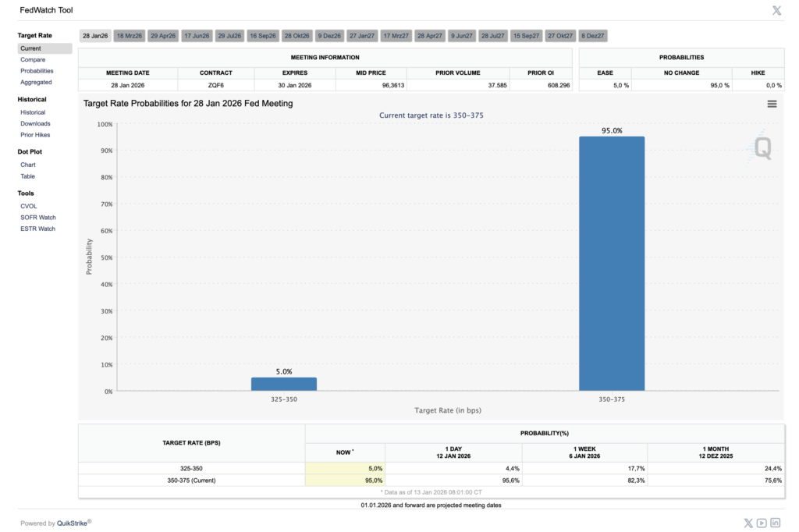Select the 9 Jun27 meeting tab
Screen dimensions: 799x532
(x=462, y=36)
